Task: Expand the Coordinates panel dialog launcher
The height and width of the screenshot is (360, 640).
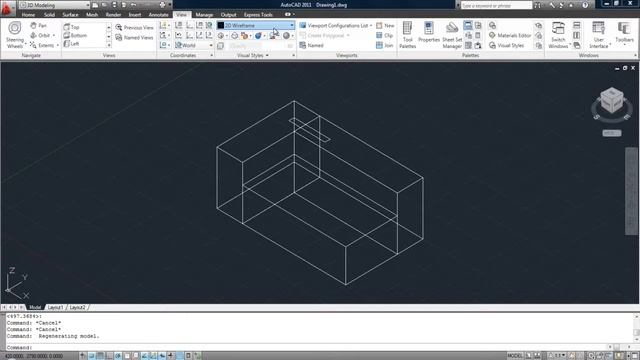Action: tap(211, 55)
